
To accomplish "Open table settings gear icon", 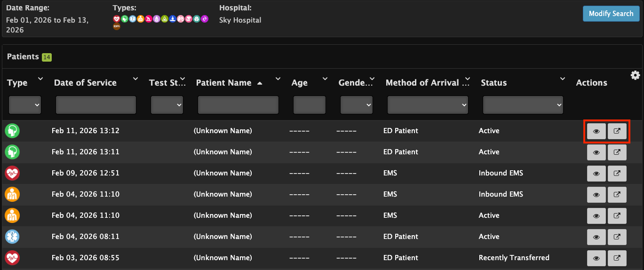I will pos(635,75).
